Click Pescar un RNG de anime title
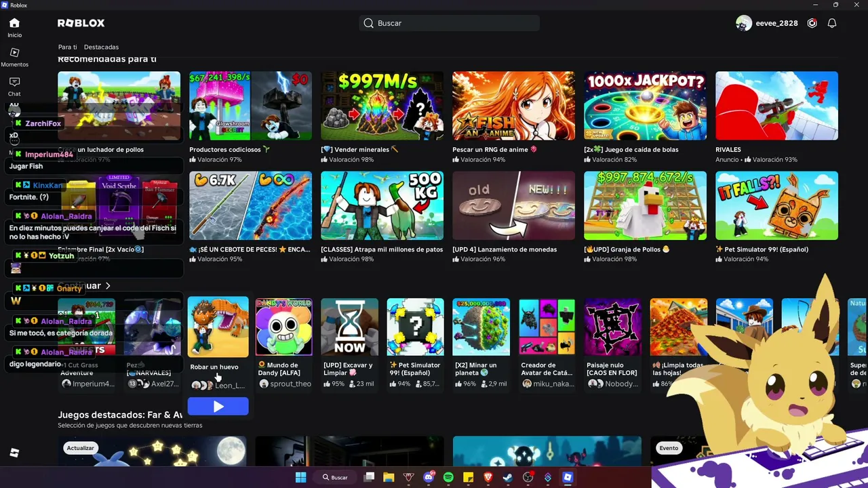868x488 pixels. pyautogui.click(x=494, y=150)
